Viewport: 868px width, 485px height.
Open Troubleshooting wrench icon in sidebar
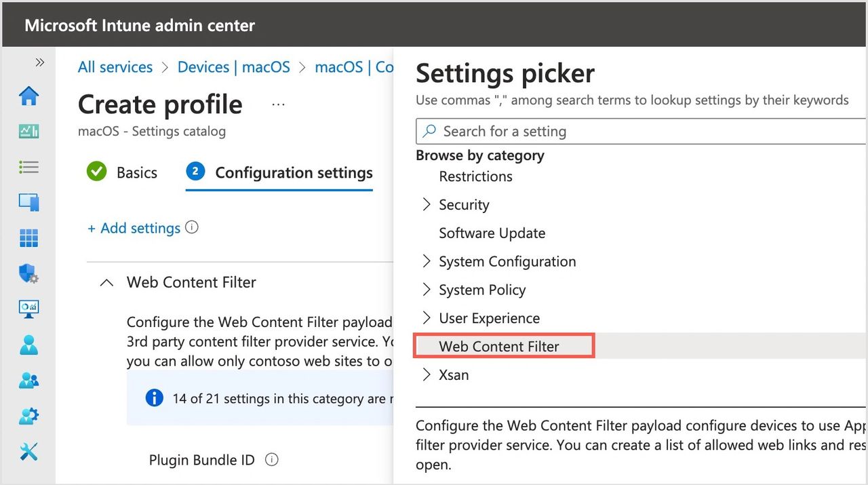click(28, 451)
